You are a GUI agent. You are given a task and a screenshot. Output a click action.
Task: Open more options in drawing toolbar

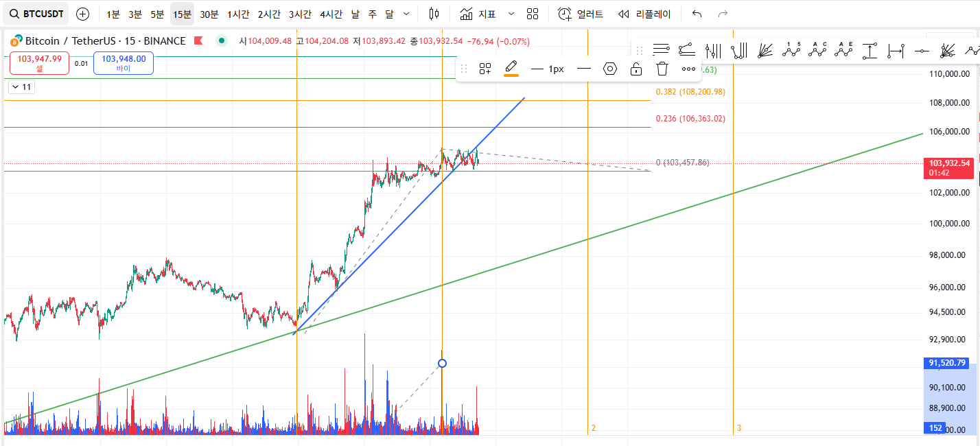coord(688,69)
